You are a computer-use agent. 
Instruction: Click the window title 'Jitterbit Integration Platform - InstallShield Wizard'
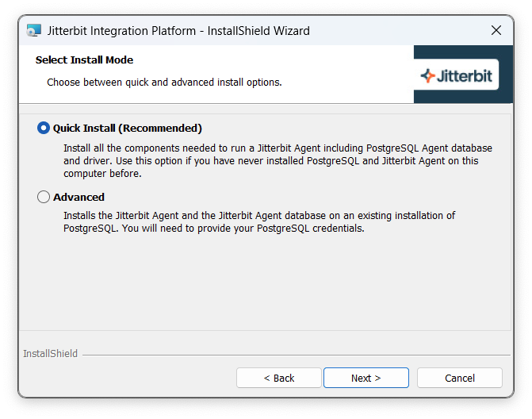click(x=178, y=31)
